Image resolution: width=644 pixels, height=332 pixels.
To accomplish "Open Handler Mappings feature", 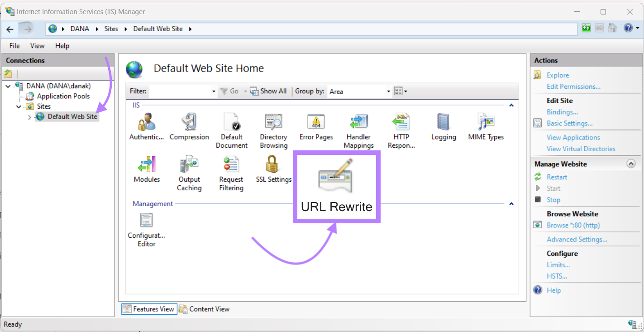I will [x=358, y=123].
